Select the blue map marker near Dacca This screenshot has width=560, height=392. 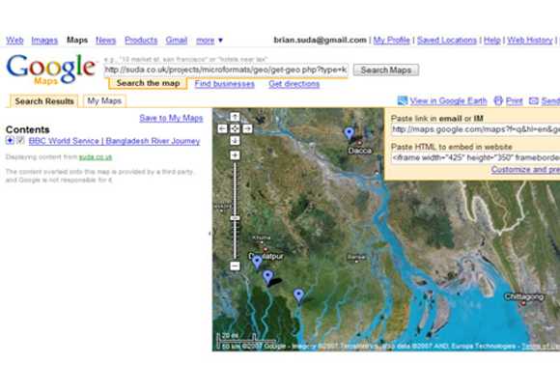[x=349, y=133]
